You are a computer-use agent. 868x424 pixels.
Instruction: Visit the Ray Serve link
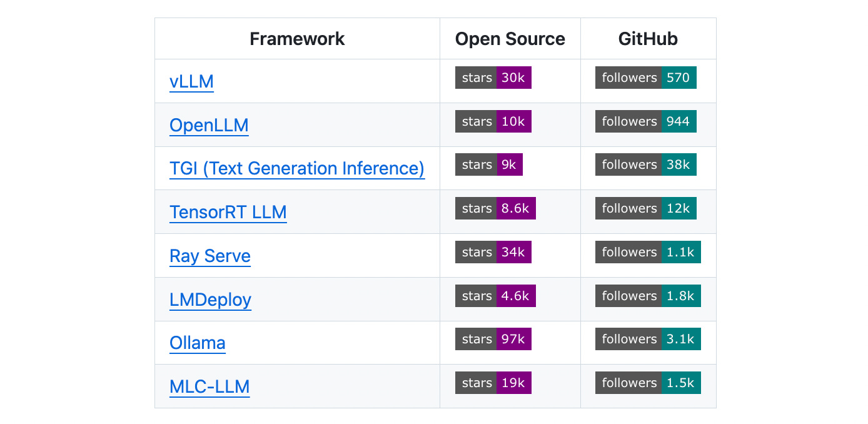[210, 256]
